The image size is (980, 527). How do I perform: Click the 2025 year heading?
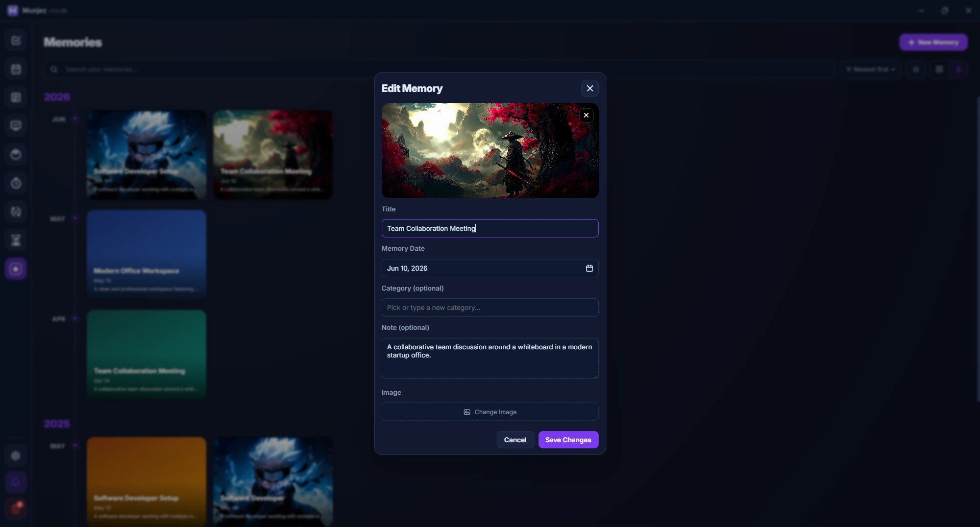click(x=57, y=424)
